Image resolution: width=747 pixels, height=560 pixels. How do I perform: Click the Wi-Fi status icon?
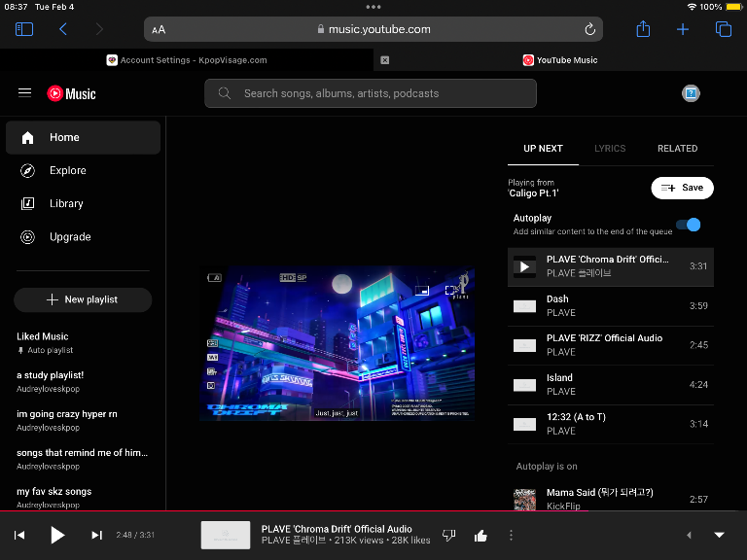click(692, 7)
